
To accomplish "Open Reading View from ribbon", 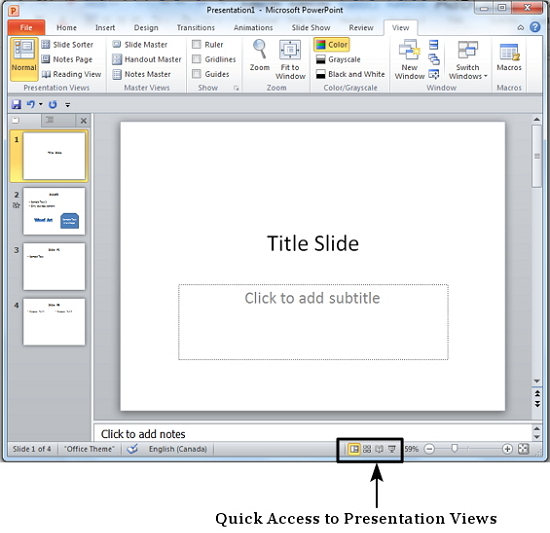I will pos(71,74).
